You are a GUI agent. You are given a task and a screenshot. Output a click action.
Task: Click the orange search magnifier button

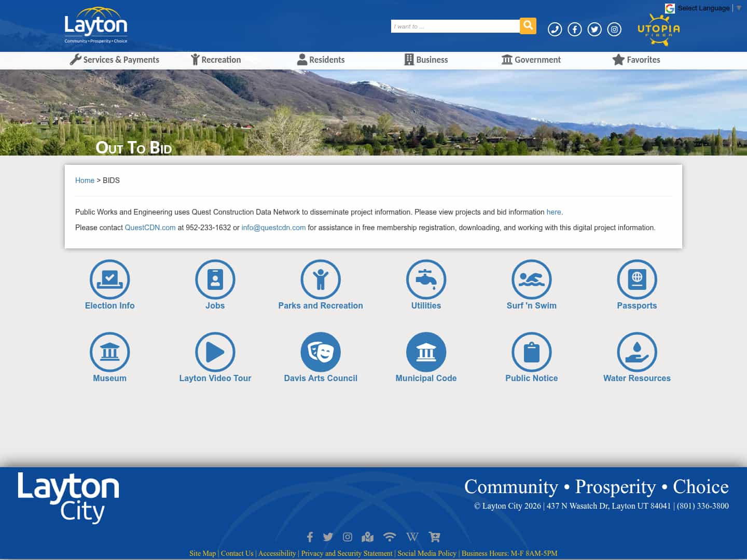tap(528, 26)
